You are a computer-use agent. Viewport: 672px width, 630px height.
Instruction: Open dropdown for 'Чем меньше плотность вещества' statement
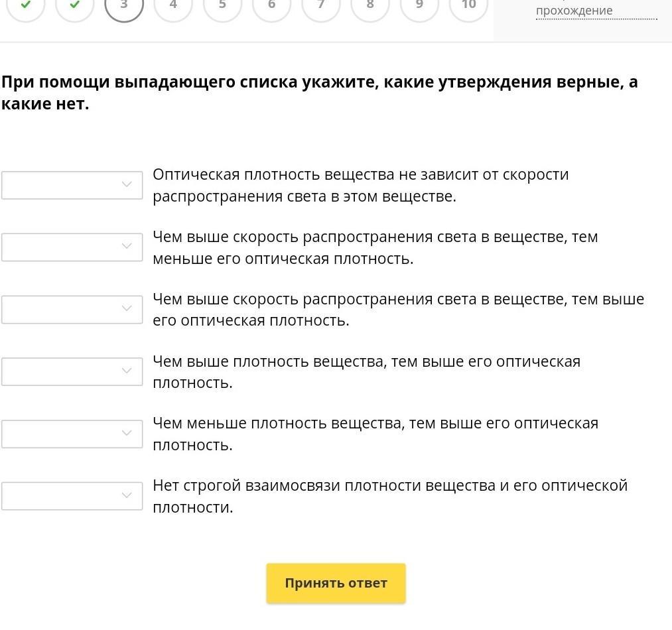coord(72,434)
